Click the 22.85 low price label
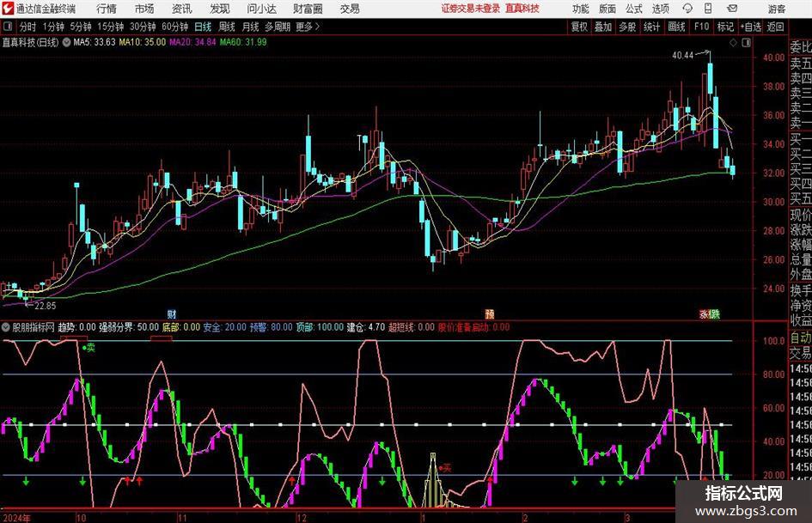812x523 pixels. [45, 306]
